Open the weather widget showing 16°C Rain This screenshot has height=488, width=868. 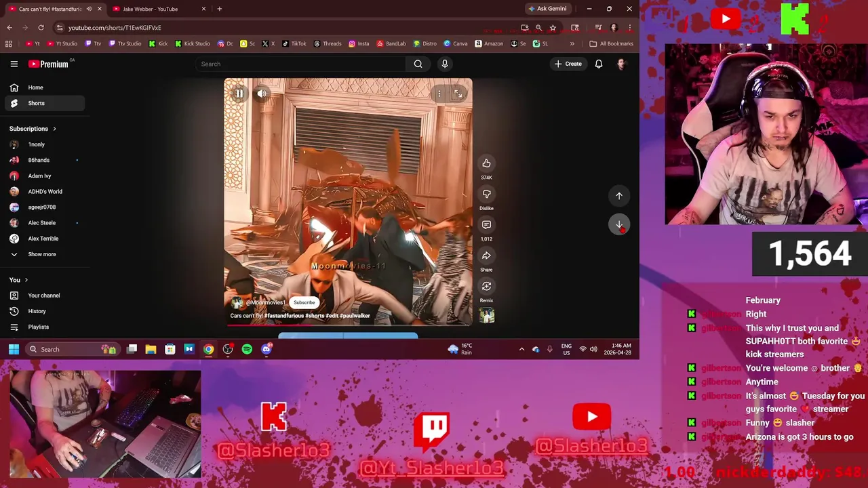(460, 349)
